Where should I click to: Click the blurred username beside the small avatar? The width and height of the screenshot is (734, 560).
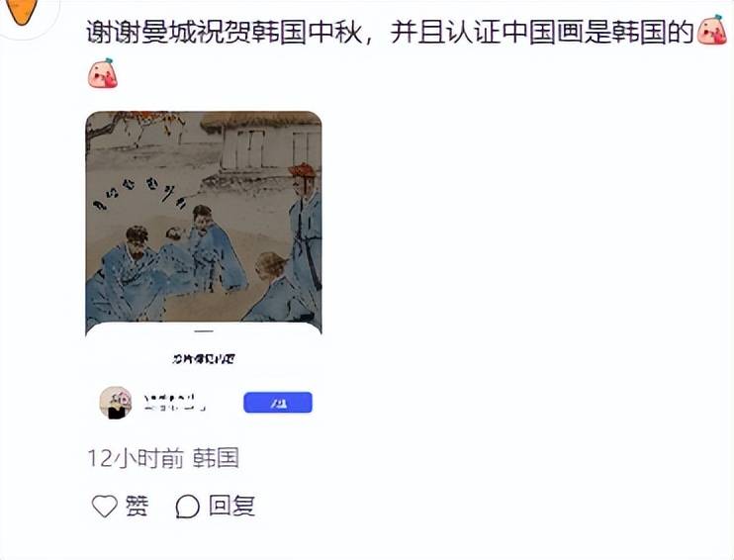pyautogui.click(x=175, y=403)
